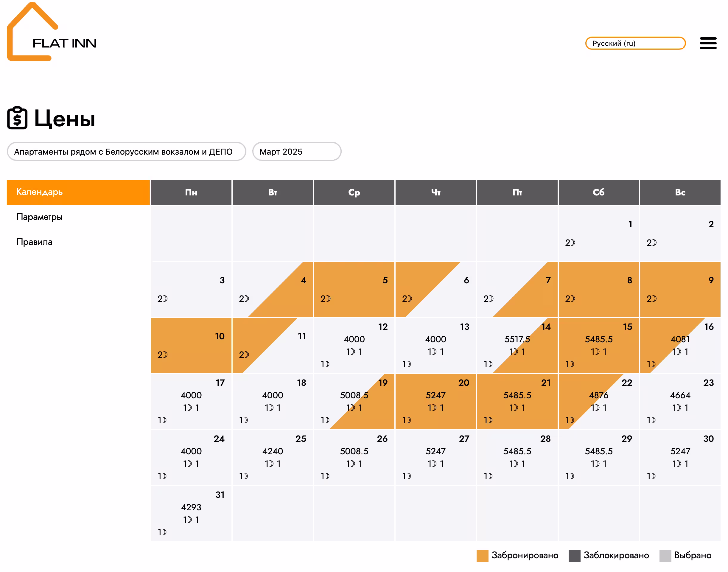Expand the apartment selector dropdown
This screenshot has width=728, height=572.
(126, 152)
